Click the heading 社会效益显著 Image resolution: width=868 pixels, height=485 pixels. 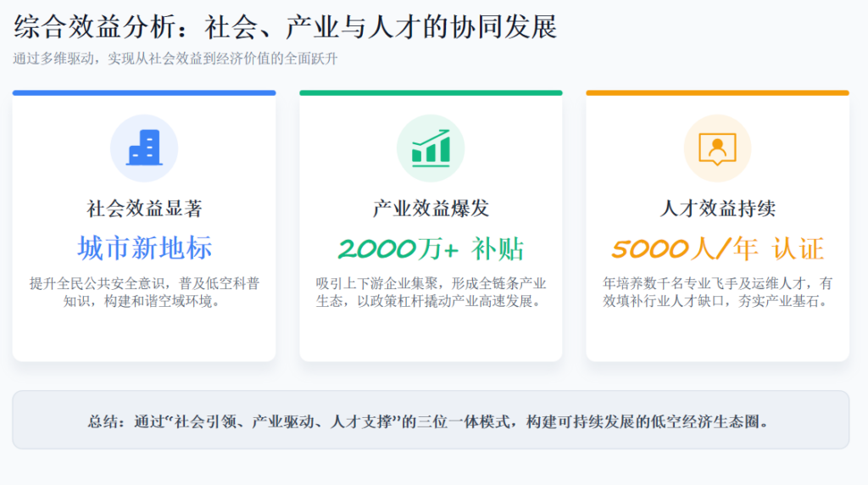(144, 208)
